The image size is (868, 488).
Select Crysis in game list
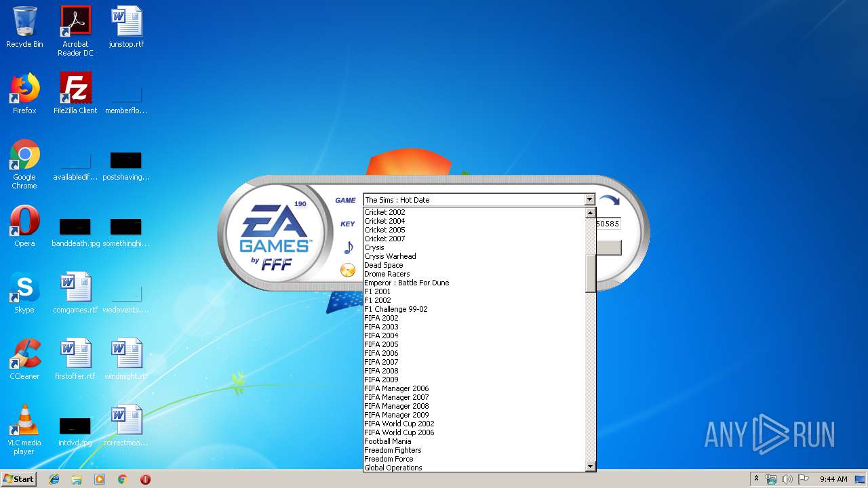click(x=374, y=247)
